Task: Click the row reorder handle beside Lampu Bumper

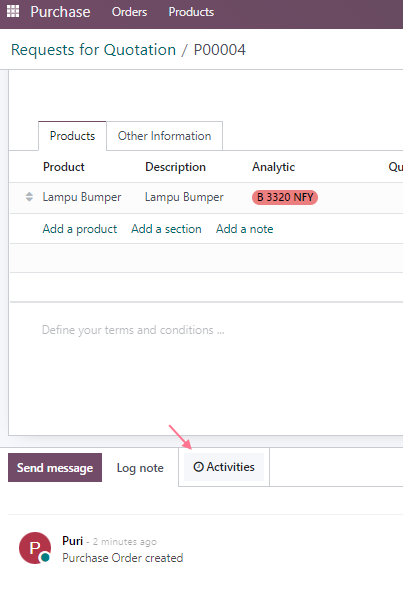Action: 29,197
